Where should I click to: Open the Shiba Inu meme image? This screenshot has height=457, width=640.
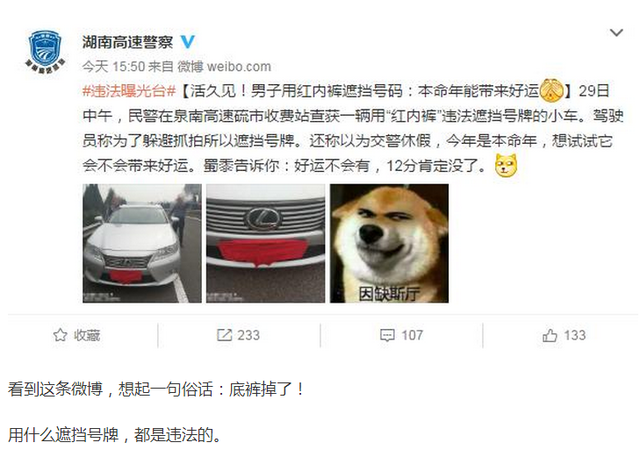click(x=389, y=243)
